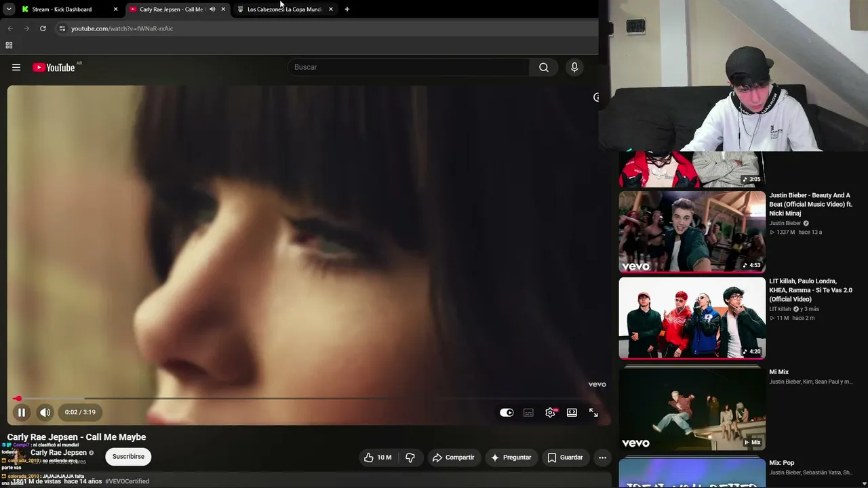The height and width of the screenshot is (488, 868).
Task: Expand the tab search dropdown
Action: point(9,9)
